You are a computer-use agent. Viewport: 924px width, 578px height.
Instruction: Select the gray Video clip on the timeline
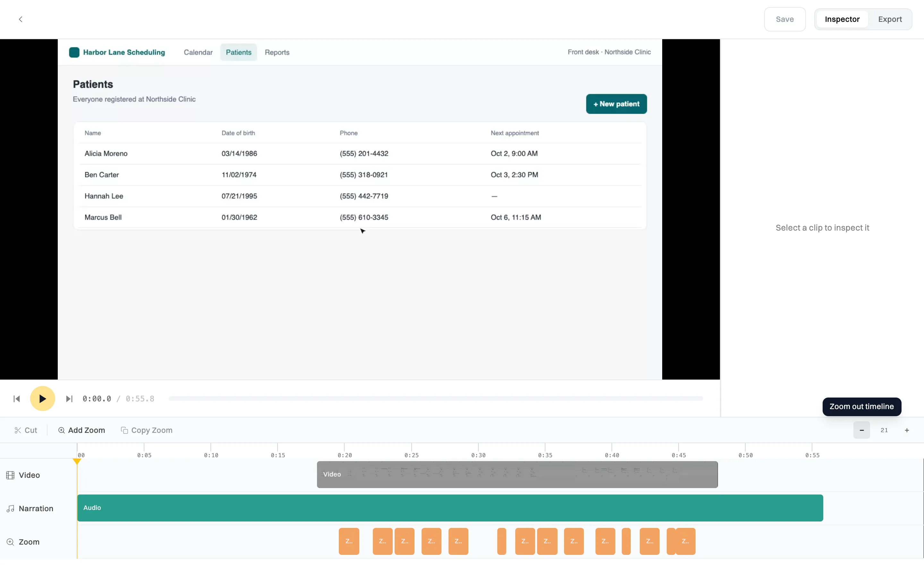coord(517,474)
